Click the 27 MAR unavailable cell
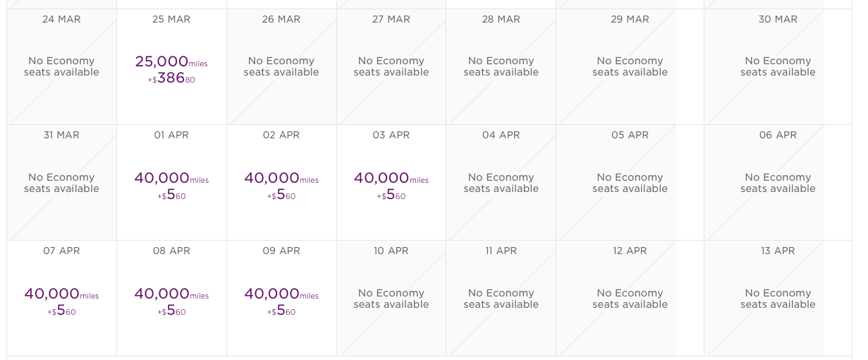The image size is (868, 360). [x=391, y=67]
